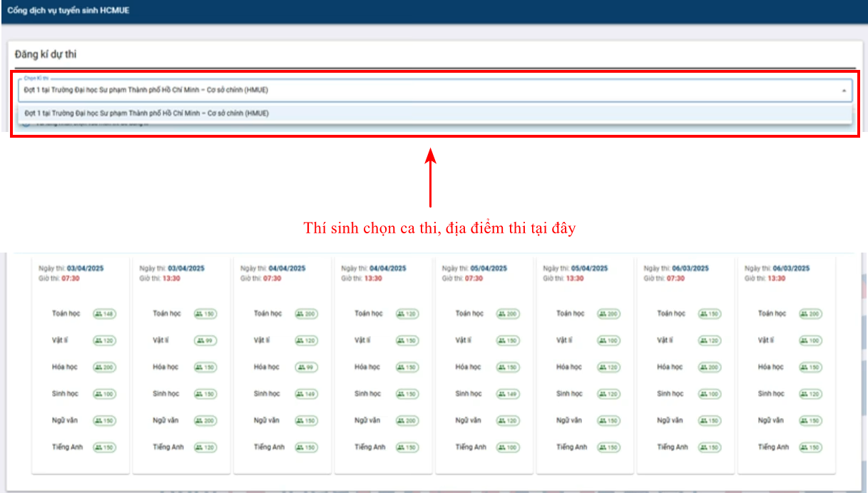Click 'Ngữ văn' label in 05/04/2025 07:30 card
Viewport: 868px width, 493px height.
[469, 421]
